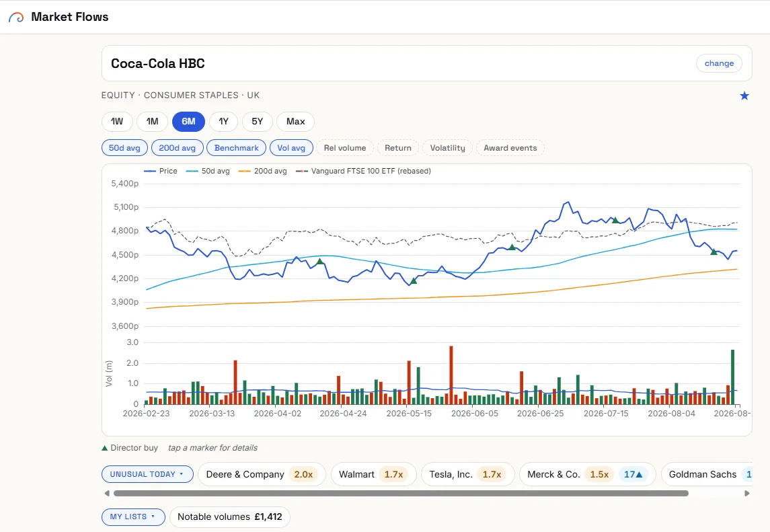Click director buy marker near 2026-05-15

(414, 280)
